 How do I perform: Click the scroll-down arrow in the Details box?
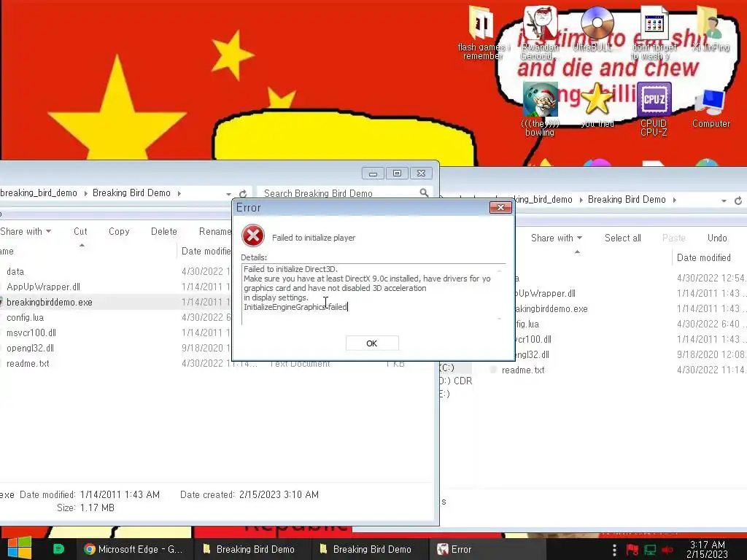tap(500, 319)
